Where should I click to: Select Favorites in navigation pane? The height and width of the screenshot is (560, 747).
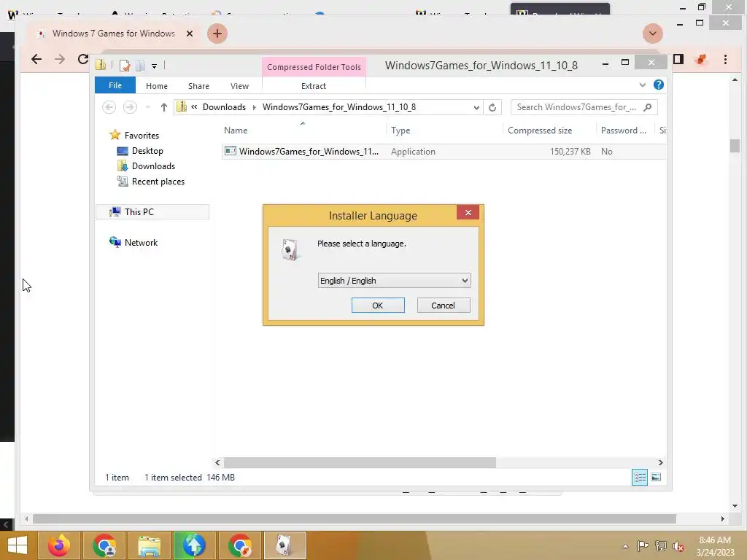tap(142, 135)
